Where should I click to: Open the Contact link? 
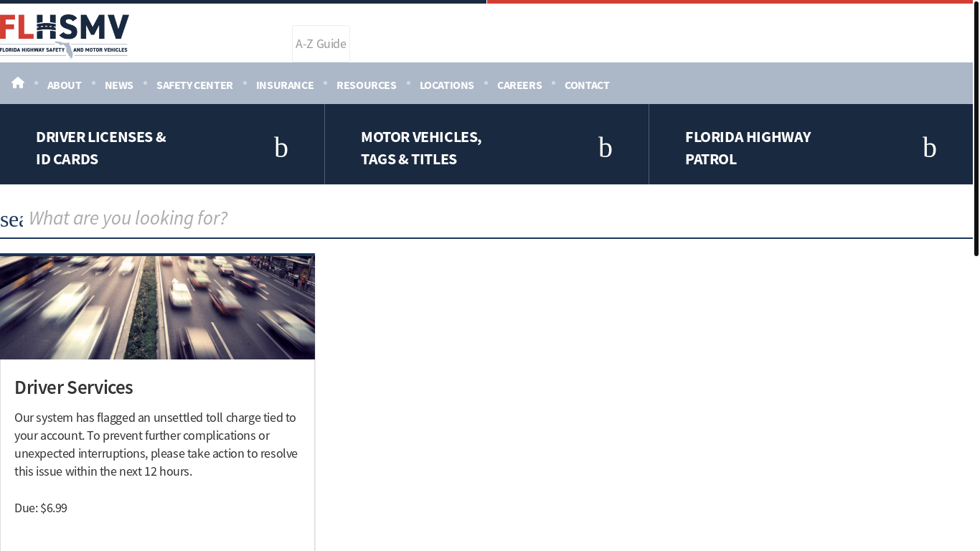pyautogui.click(x=587, y=85)
